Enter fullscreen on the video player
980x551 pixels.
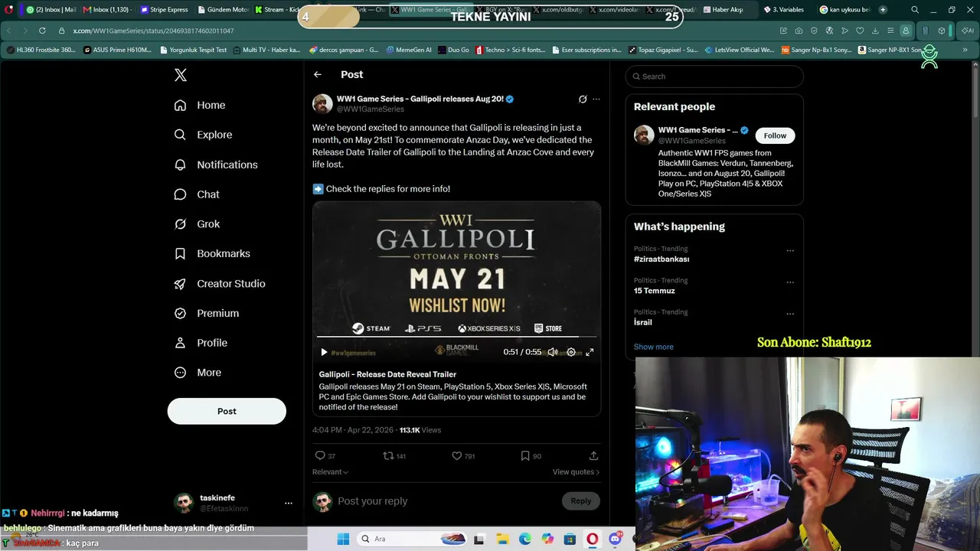pos(590,352)
